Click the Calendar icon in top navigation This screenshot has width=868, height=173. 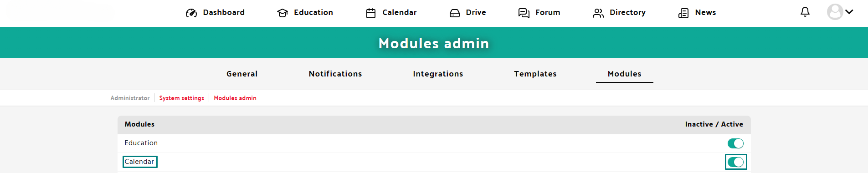pyautogui.click(x=371, y=13)
